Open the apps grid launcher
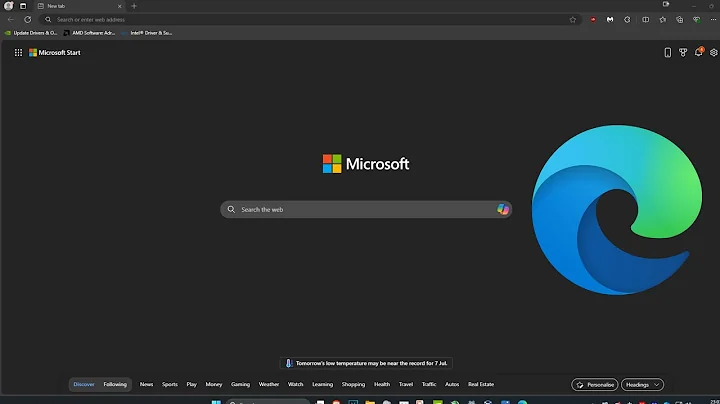The height and width of the screenshot is (404, 720). [18, 52]
